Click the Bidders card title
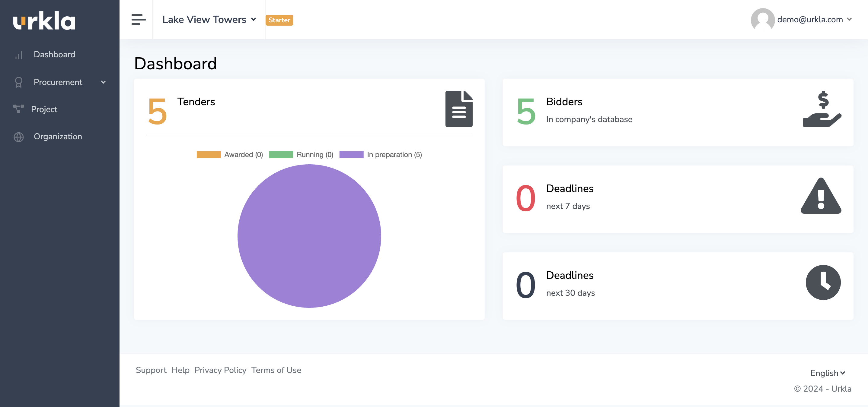The width and height of the screenshot is (868, 407). click(x=564, y=102)
